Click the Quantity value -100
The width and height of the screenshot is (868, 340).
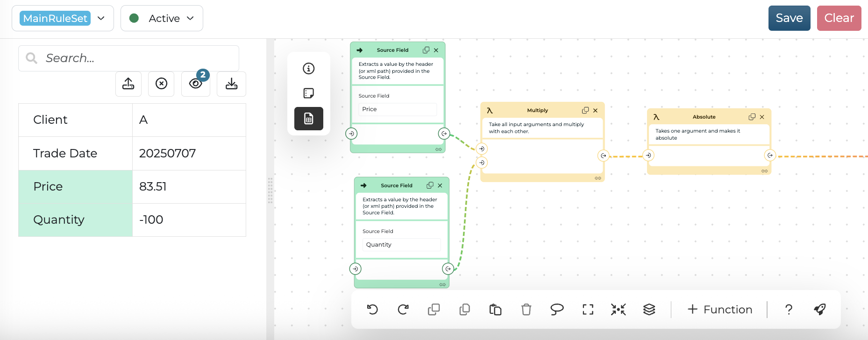151,220
